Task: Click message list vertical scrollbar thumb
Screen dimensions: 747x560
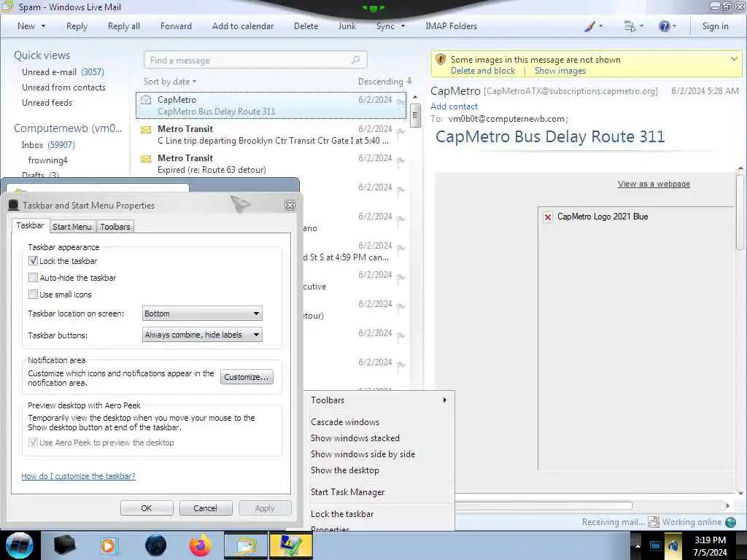Action: 415,116
